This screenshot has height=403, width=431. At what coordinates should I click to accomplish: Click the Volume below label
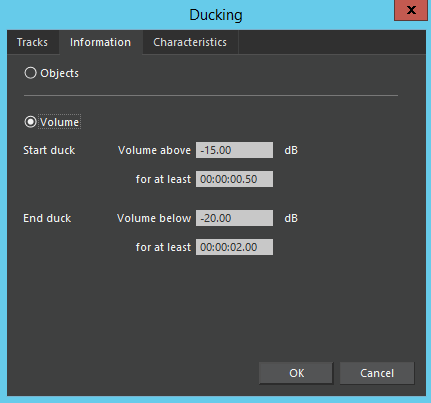[154, 218]
